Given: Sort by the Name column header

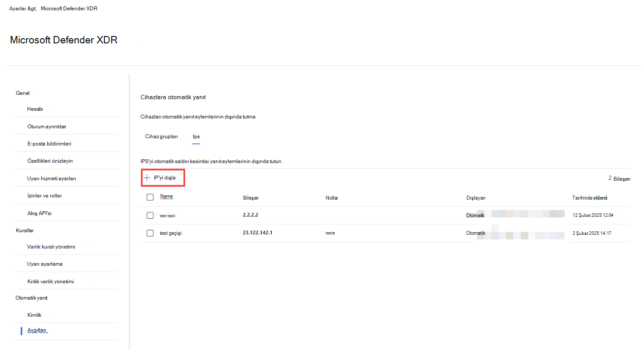Looking at the screenshot, I should tap(167, 197).
